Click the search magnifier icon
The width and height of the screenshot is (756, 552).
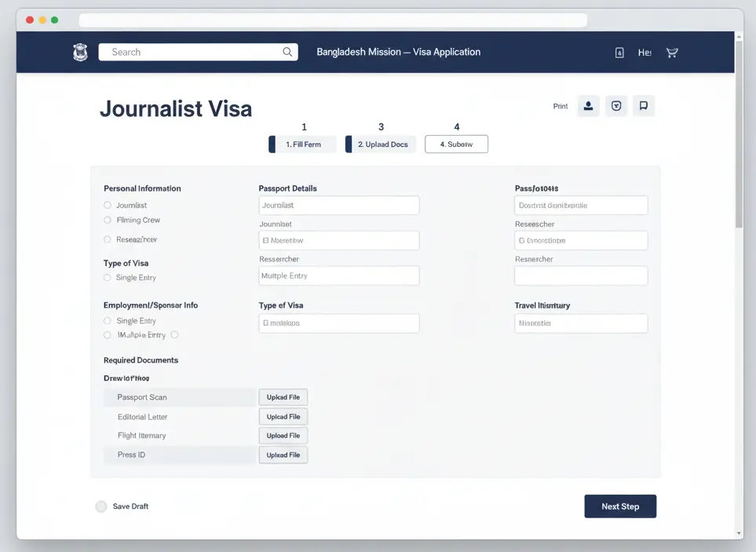pos(287,52)
